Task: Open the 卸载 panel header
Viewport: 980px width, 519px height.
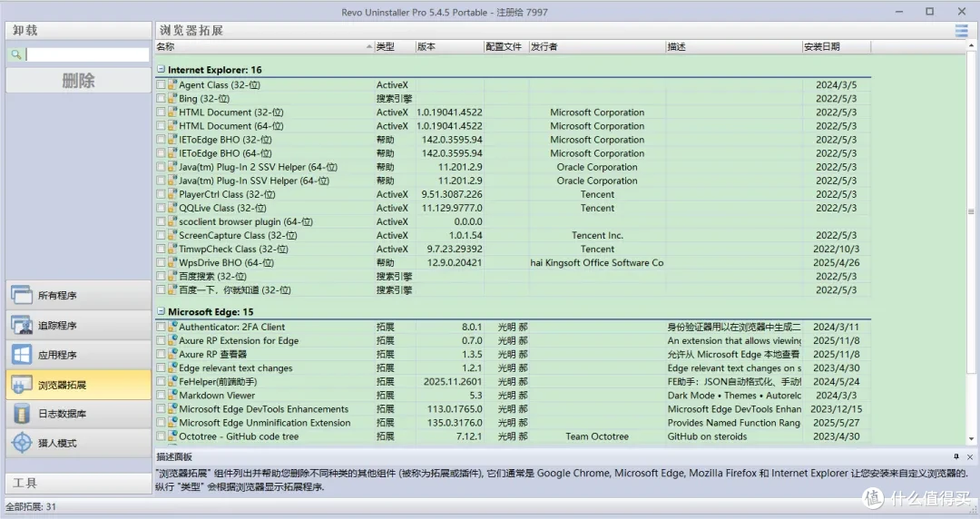Action: pyautogui.click(x=78, y=30)
